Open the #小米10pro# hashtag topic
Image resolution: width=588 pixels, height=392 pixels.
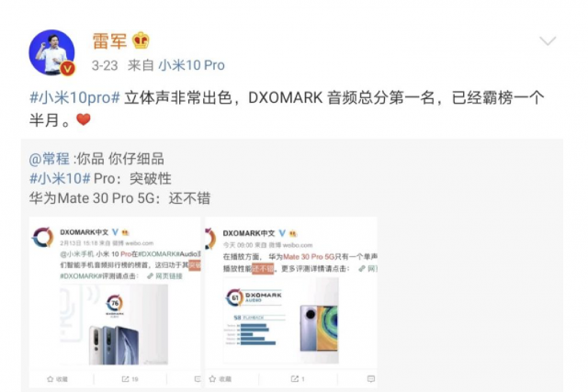click(x=74, y=98)
